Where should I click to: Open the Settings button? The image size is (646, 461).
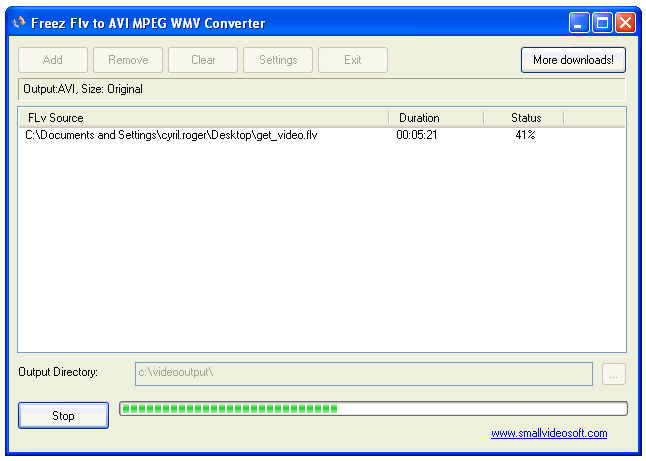[278, 60]
